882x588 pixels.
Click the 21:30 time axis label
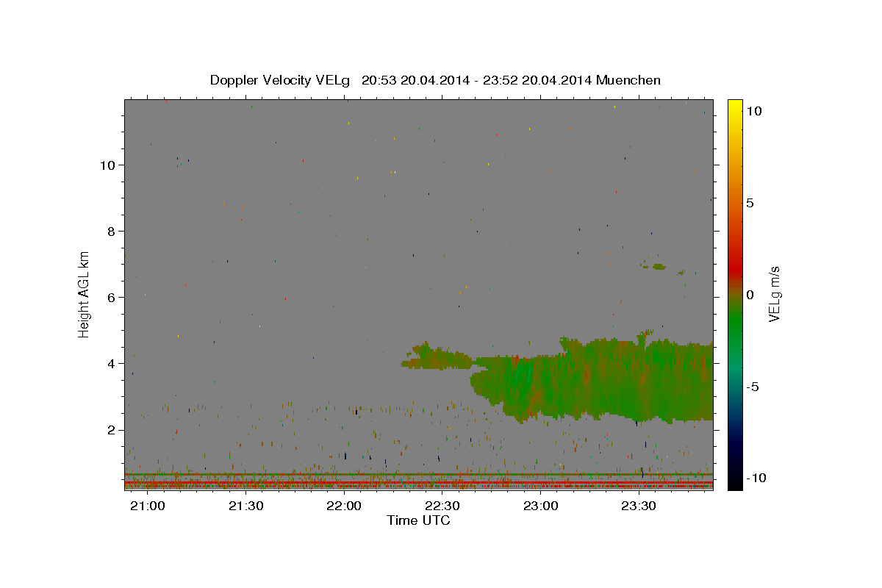coord(246,506)
